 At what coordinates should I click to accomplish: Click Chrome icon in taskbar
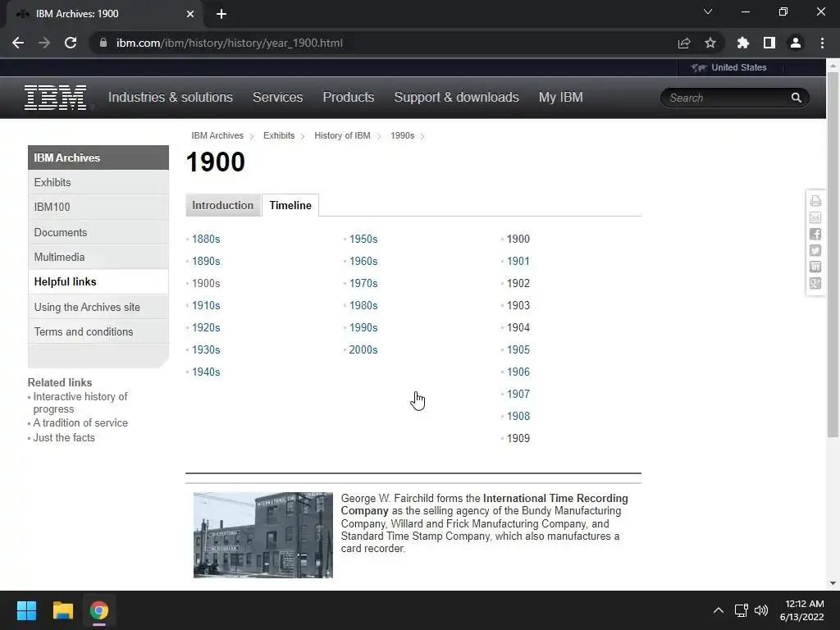point(98,610)
